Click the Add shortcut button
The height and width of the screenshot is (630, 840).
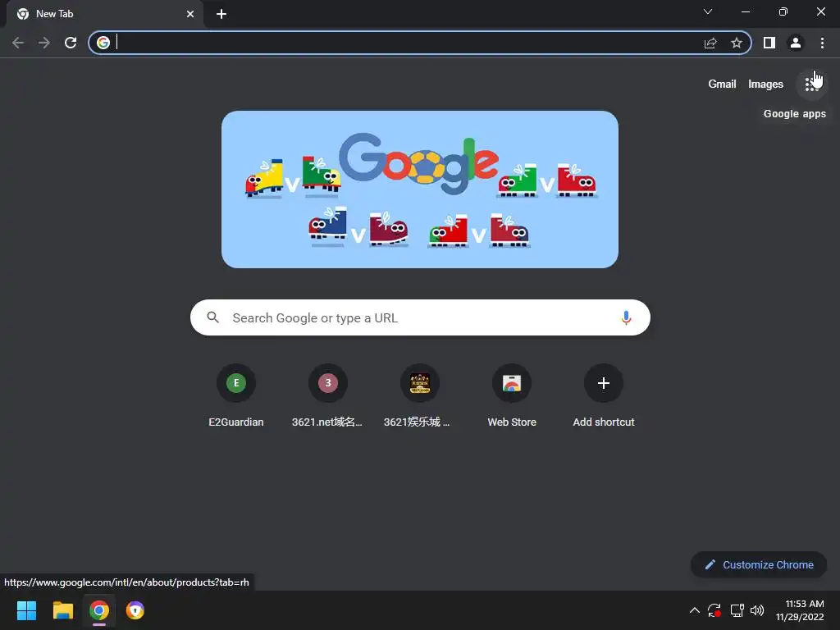(604, 395)
